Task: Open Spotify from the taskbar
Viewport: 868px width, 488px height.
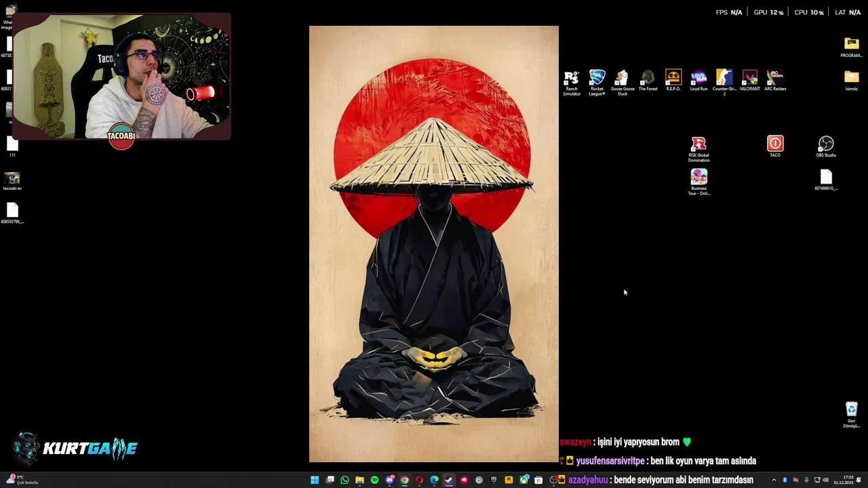Action: (x=374, y=480)
